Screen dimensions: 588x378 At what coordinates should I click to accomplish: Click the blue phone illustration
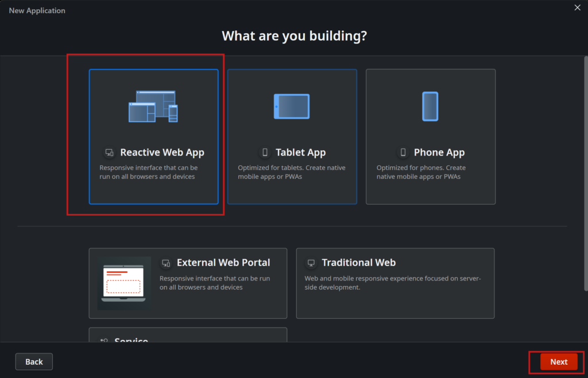pos(430,106)
